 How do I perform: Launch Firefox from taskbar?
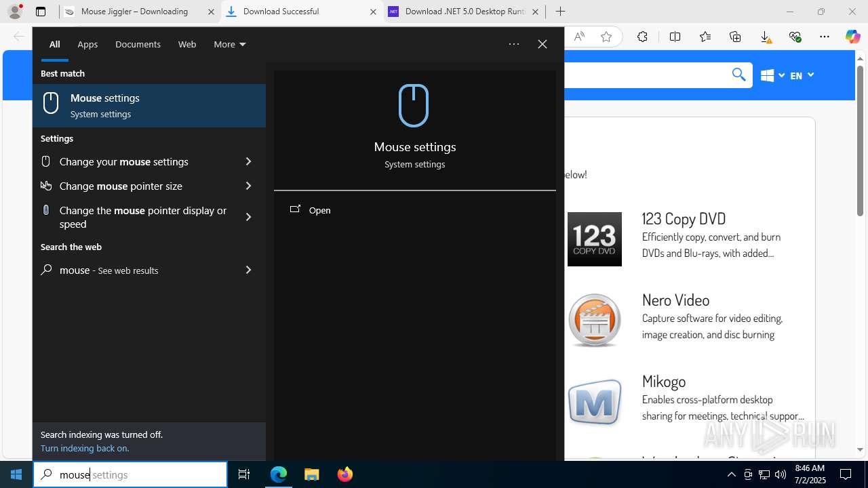[344, 474]
